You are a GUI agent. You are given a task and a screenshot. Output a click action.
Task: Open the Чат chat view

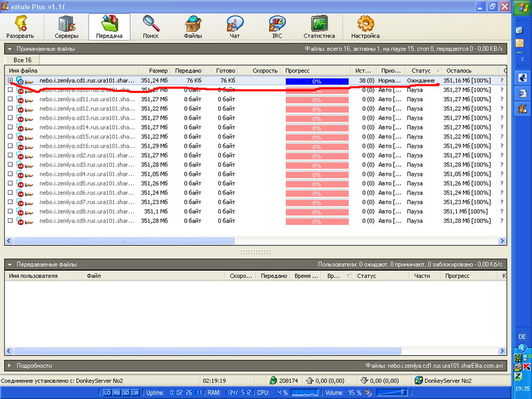click(235, 27)
